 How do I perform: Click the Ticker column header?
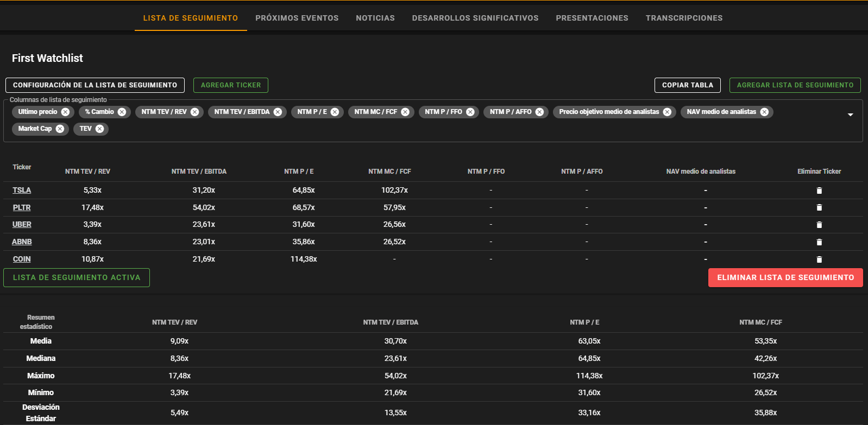click(x=22, y=167)
